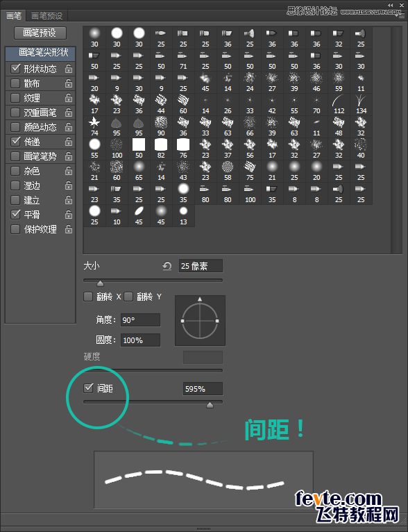Select the 58 circular texture brush
The image size is (408, 532).
(228, 172)
